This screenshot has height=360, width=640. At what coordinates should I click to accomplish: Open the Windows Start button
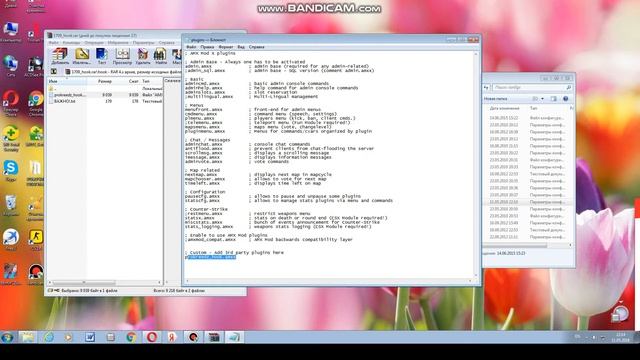coord(7,337)
